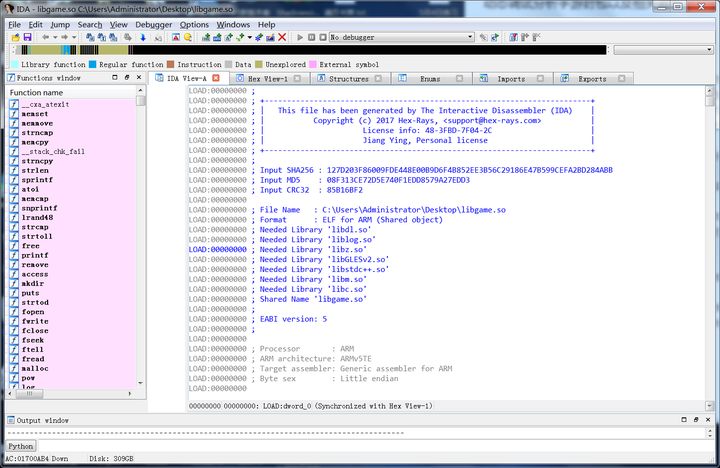Open the Debugger menu
Viewport: 720px width, 468px height.
[155, 24]
